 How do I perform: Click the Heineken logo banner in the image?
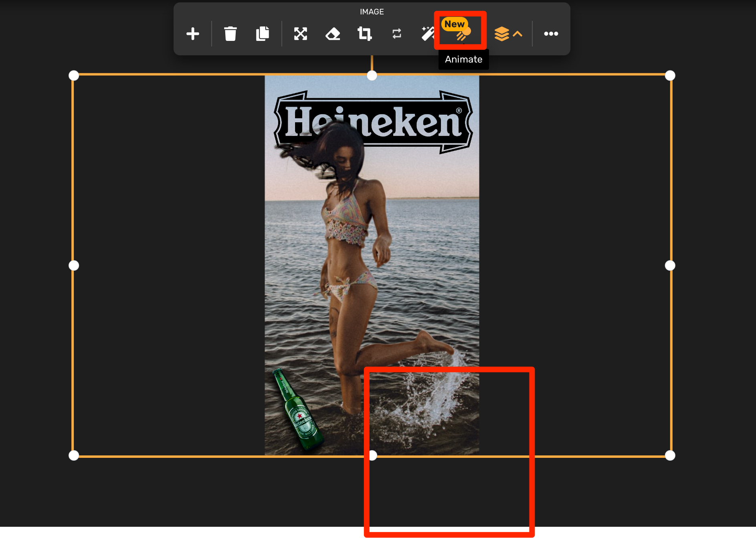tap(373, 122)
